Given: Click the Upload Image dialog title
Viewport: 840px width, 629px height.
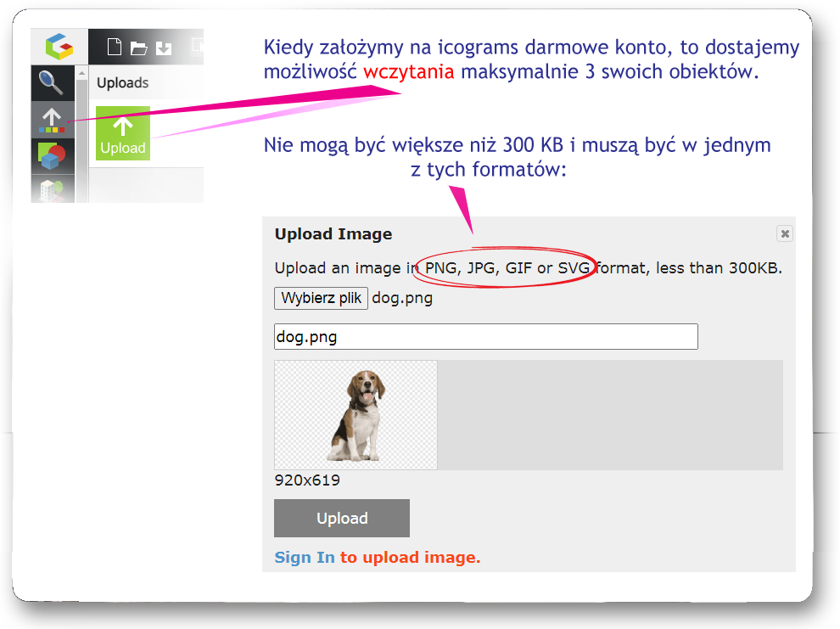Looking at the screenshot, I should (x=333, y=234).
